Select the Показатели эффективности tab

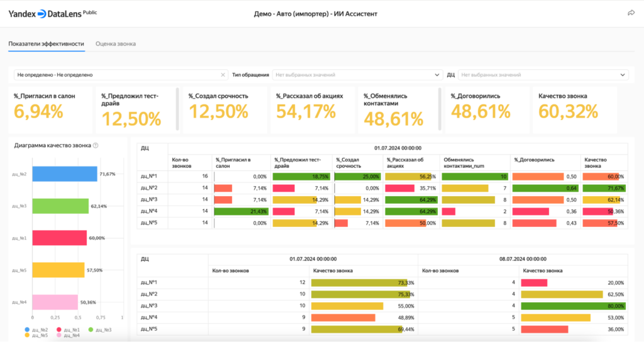point(46,44)
